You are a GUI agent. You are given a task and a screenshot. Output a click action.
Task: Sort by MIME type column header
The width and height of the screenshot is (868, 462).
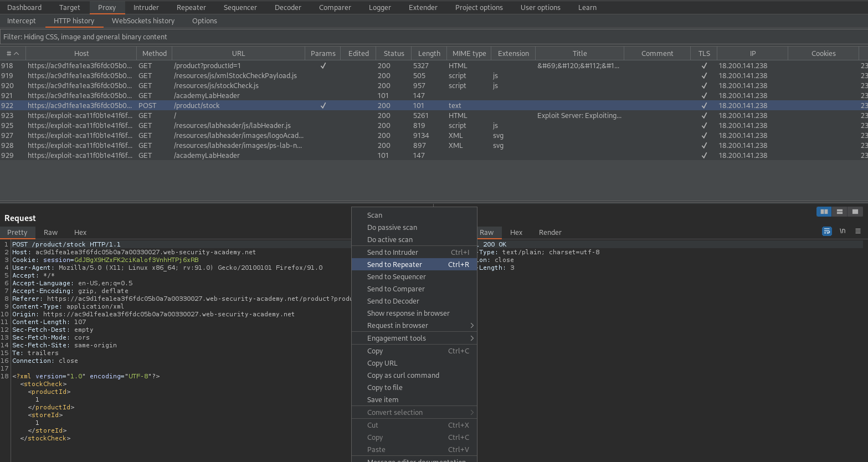click(469, 53)
